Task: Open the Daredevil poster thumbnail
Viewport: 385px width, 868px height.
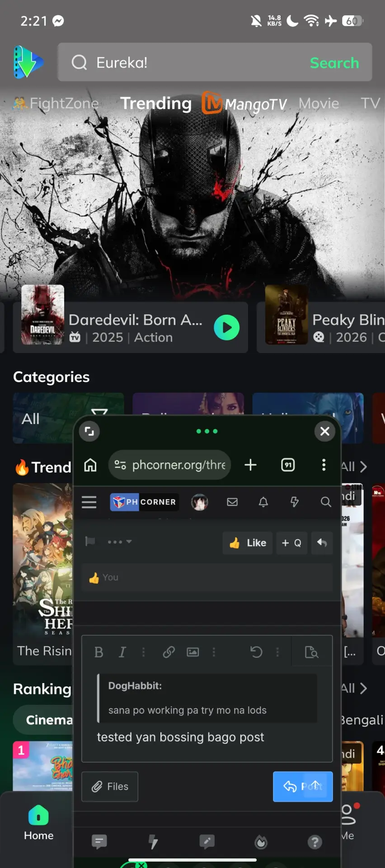Action: [42, 315]
